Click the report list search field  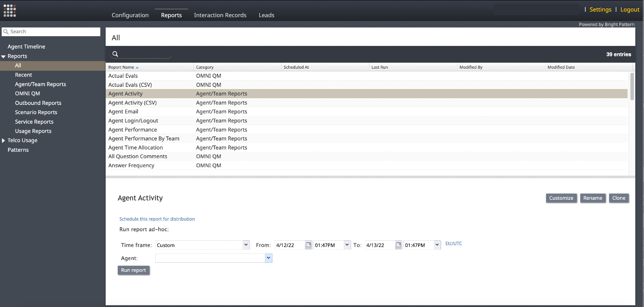tap(141, 54)
